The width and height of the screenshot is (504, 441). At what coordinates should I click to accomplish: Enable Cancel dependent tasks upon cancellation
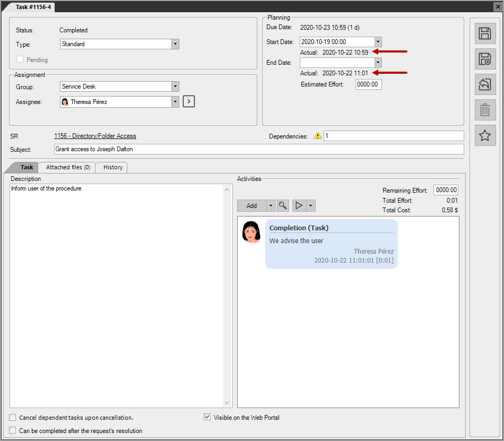pyautogui.click(x=13, y=418)
